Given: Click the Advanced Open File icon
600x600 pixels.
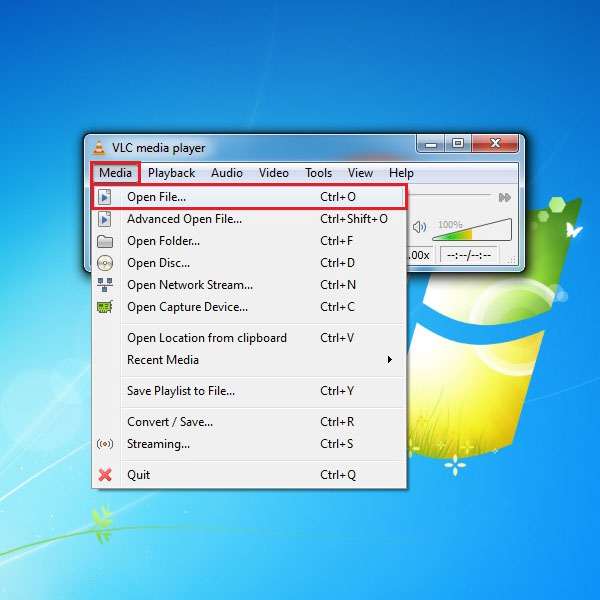Looking at the screenshot, I should [x=104, y=219].
